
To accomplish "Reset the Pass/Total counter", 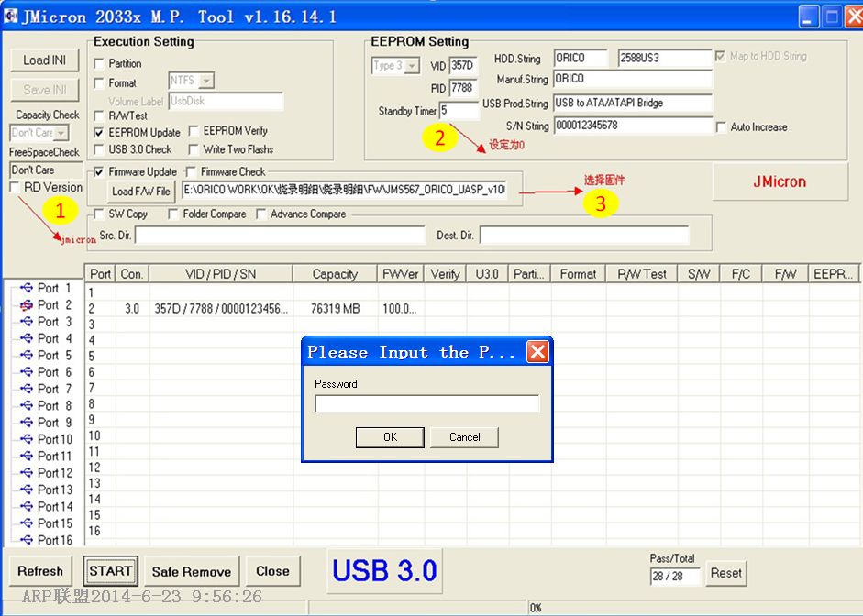I will click(x=726, y=573).
